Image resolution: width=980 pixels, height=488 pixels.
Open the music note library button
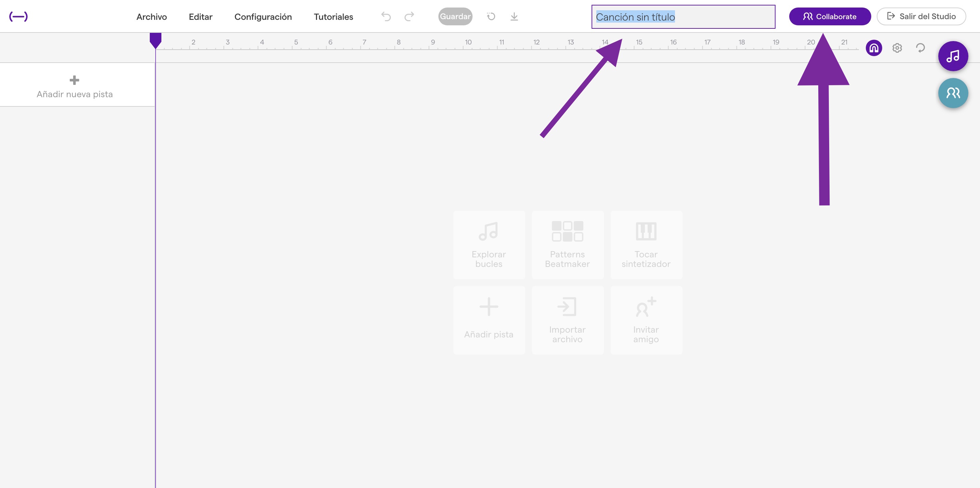click(953, 56)
